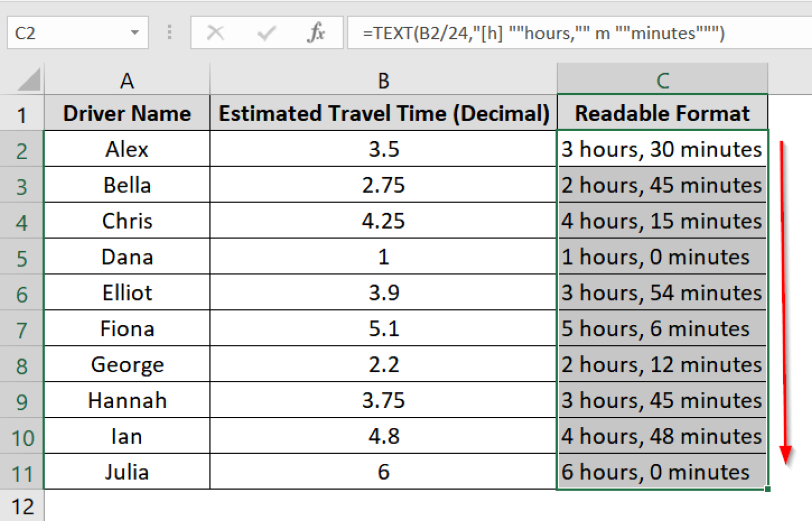Viewport: 812px width, 521px height.
Task: Click the 6 hours, 0 minutes cell
Action: pyautogui.click(x=662, y=472)
